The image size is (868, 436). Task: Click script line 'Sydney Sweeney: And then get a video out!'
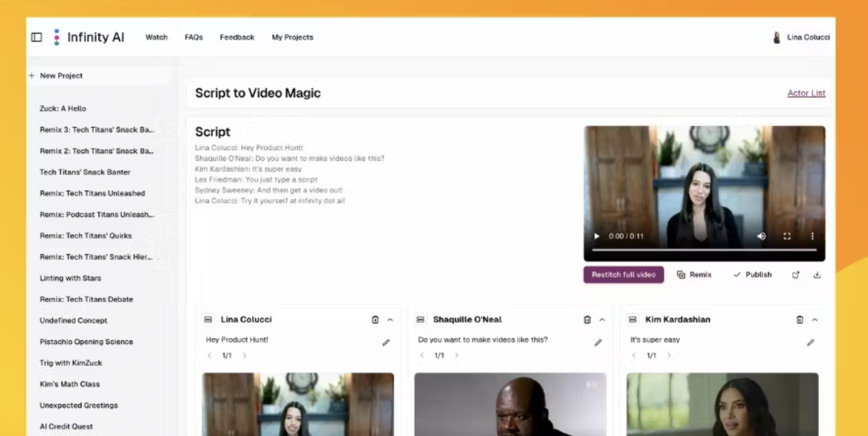269,190
